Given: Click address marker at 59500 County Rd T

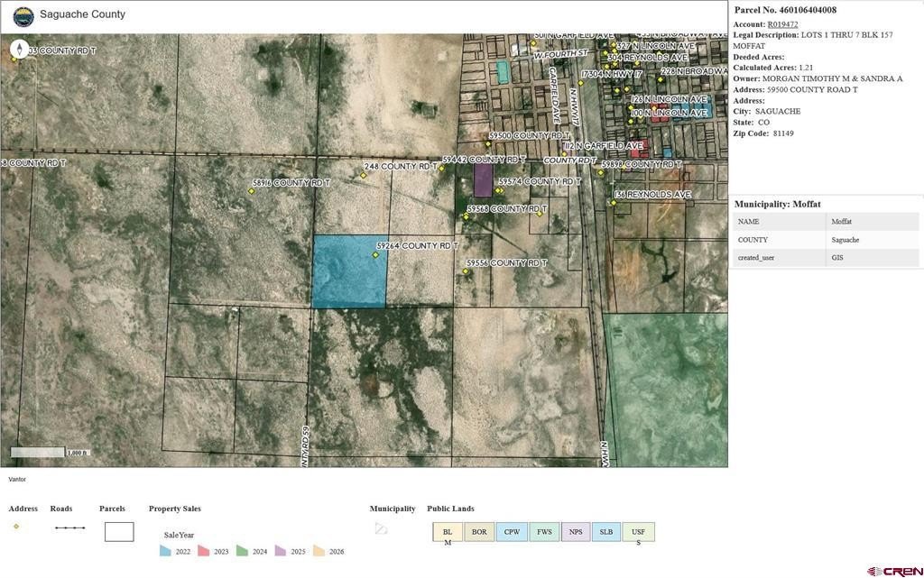Looking at the screenshot, I should (x=488, y=143).
